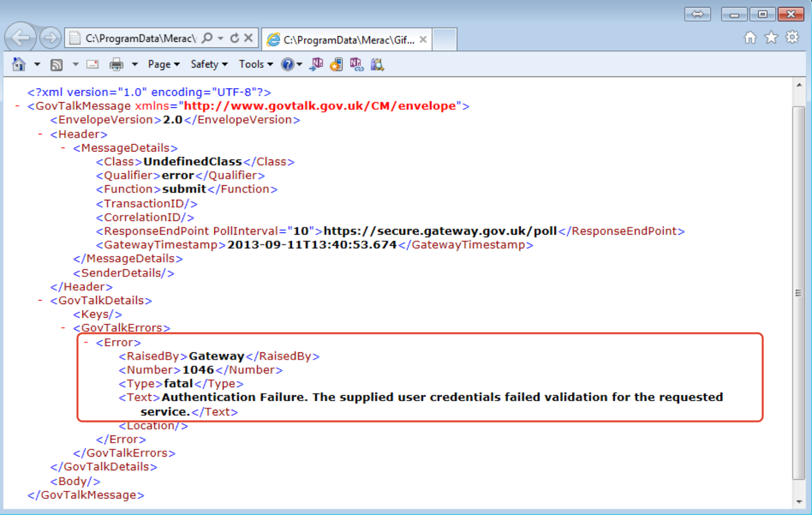The width and height of the screenshot is (812, 515).
Task: Open the Tools menu in the command bar
Action: click(256, 64)
